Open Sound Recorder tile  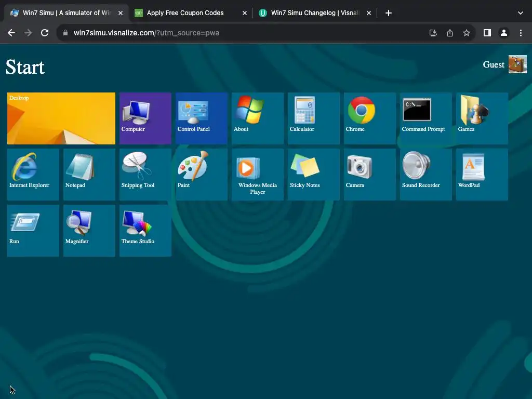(426, 175)
